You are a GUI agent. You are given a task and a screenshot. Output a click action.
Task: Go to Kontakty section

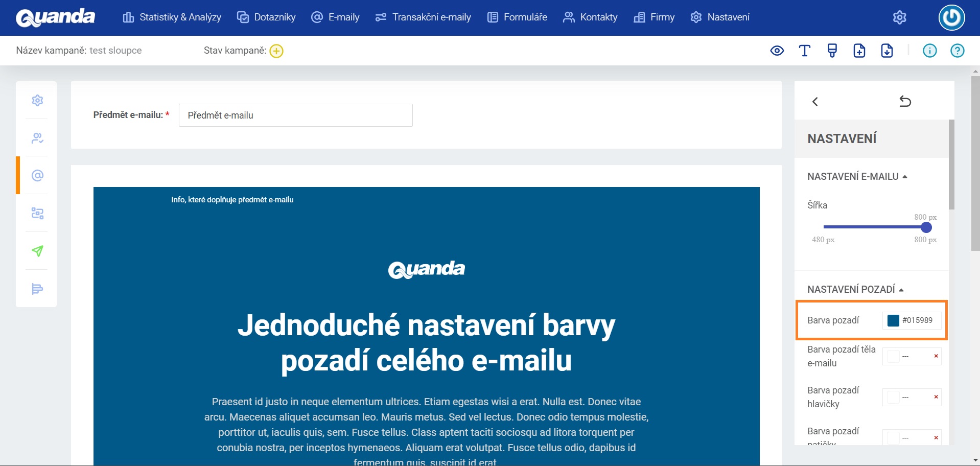click(590, 17)
